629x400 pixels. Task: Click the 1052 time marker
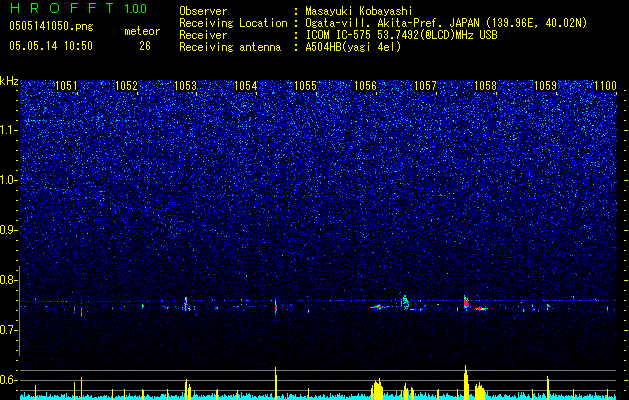(x=126, y=86)
